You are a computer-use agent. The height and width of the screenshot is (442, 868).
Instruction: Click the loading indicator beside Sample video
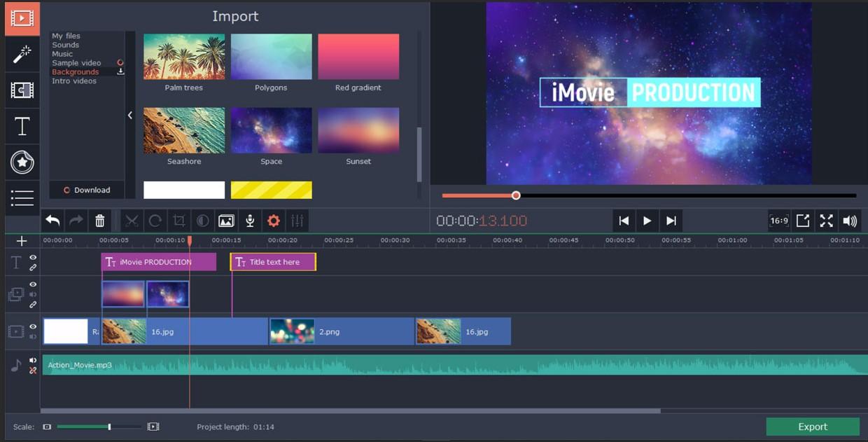coord(120,62)
